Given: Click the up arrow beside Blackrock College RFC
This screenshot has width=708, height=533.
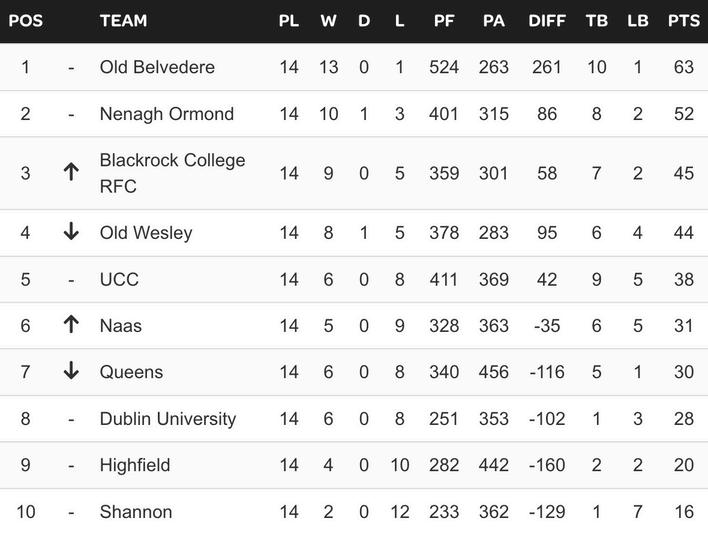Looking at the screenshot, I should [71, 173].
